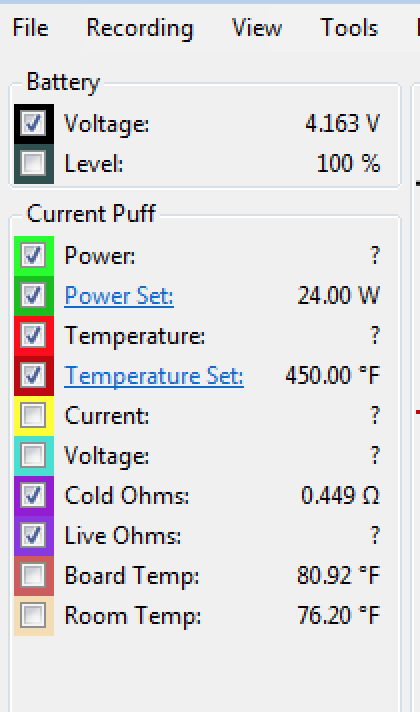Toggle the Live Ohms checkbox
The height and width of the screenshot is (712, 420).
[x=33, y=535]
